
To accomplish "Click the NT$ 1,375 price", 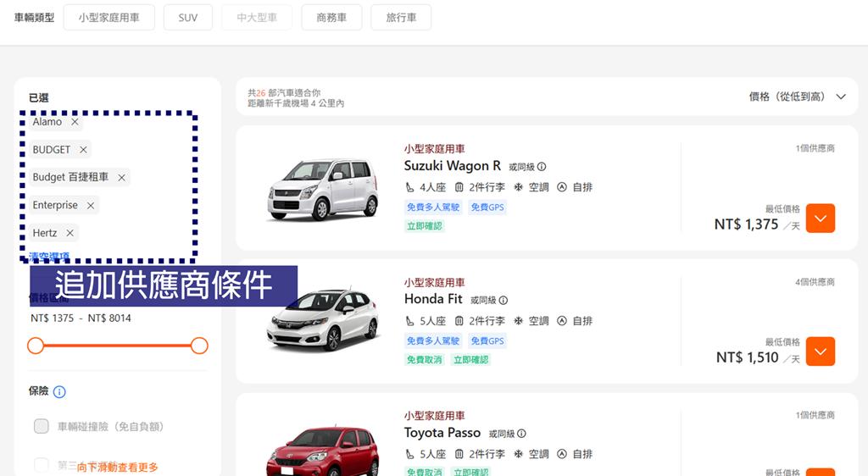I will (746, 224).
